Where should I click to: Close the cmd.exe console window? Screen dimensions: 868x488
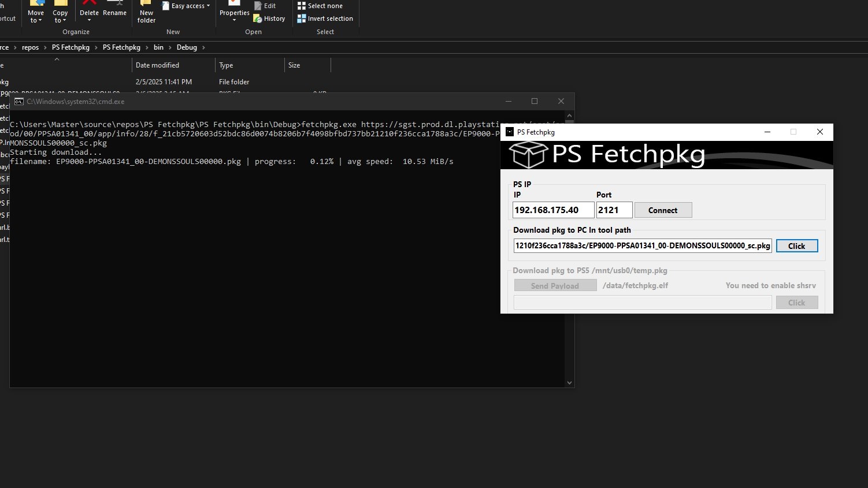(561, 101)
